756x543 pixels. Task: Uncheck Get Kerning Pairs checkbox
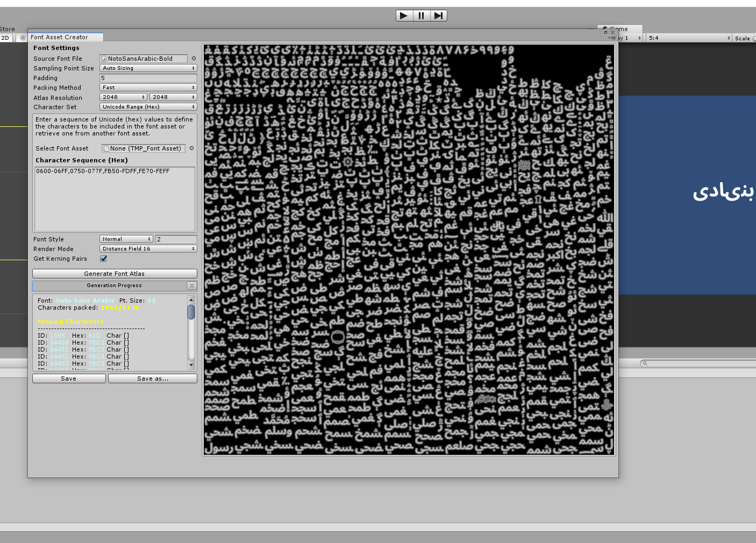[x=103, y=259]
